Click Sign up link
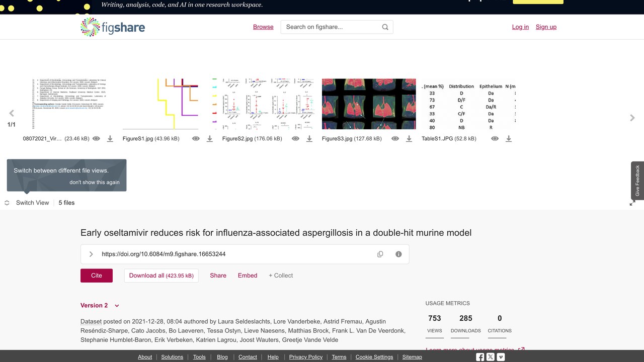 tap(546, 27)
